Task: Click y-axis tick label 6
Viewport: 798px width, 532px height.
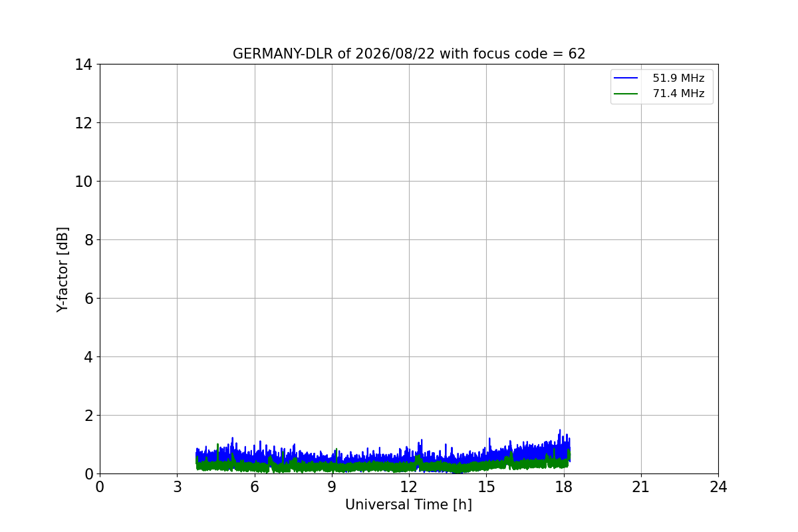Action: click(88, 299)
